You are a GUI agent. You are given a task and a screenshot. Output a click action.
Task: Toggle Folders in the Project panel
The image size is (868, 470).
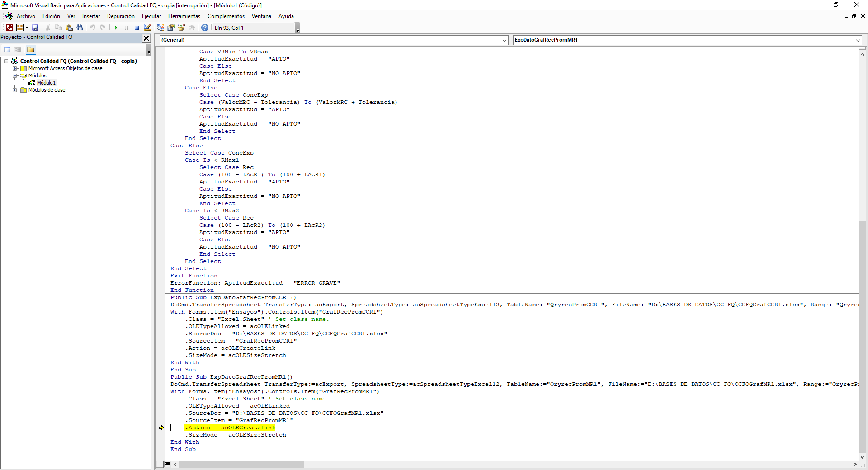[31, 50]
